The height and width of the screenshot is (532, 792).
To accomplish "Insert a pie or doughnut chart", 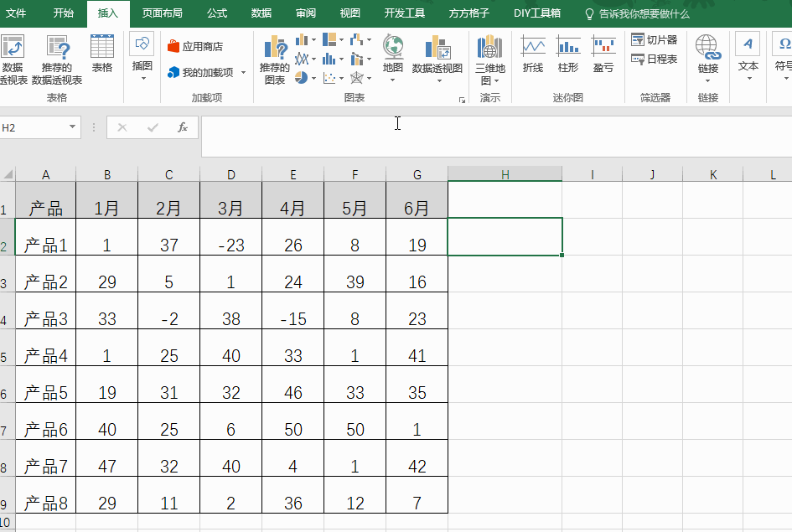I will pyautogui.click(x=302, y=78).
